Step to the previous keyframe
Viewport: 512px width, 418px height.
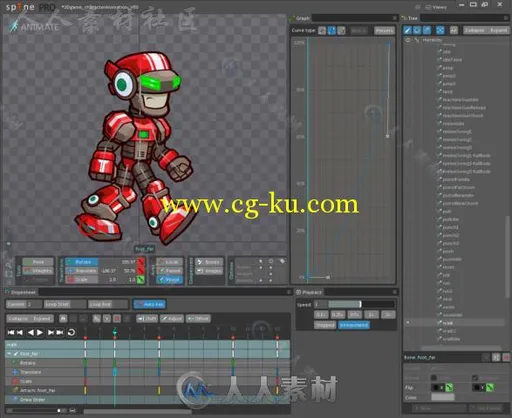[20, 332]
